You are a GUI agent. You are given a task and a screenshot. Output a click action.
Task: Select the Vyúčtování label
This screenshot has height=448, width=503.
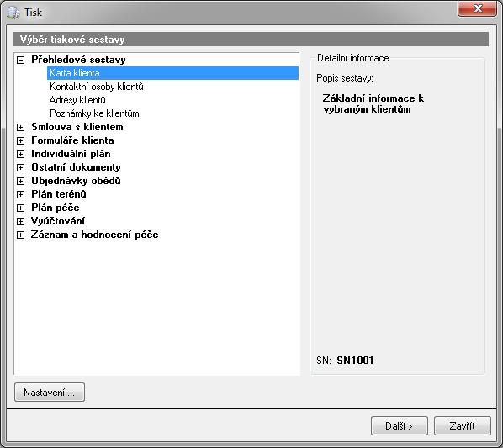(x=58, y=221)
